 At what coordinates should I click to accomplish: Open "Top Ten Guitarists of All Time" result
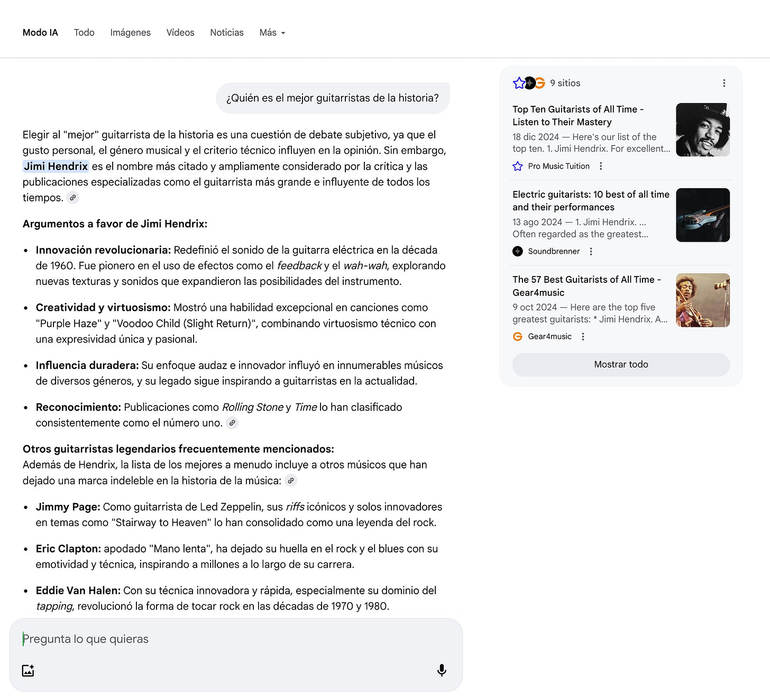(x=578, y=116)
